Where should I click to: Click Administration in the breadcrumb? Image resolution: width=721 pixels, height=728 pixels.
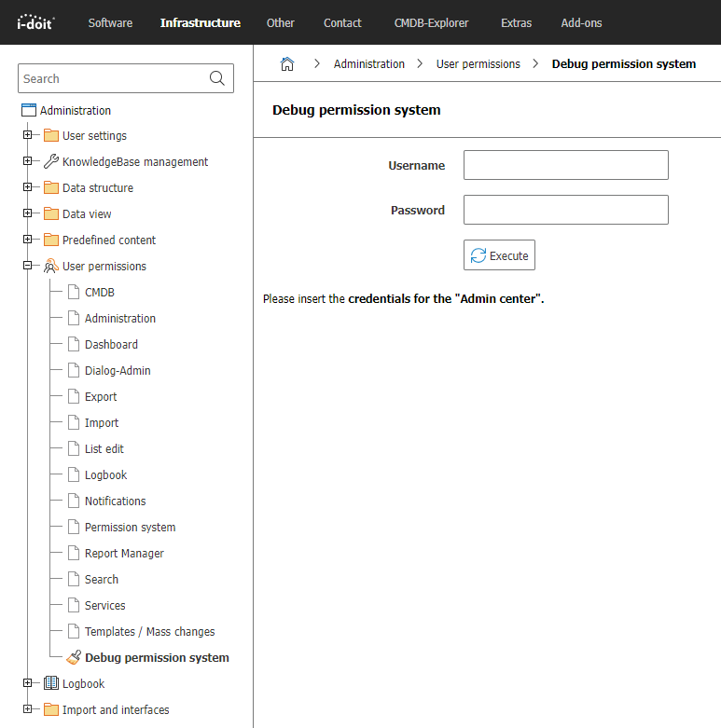(x=368, y=64)
